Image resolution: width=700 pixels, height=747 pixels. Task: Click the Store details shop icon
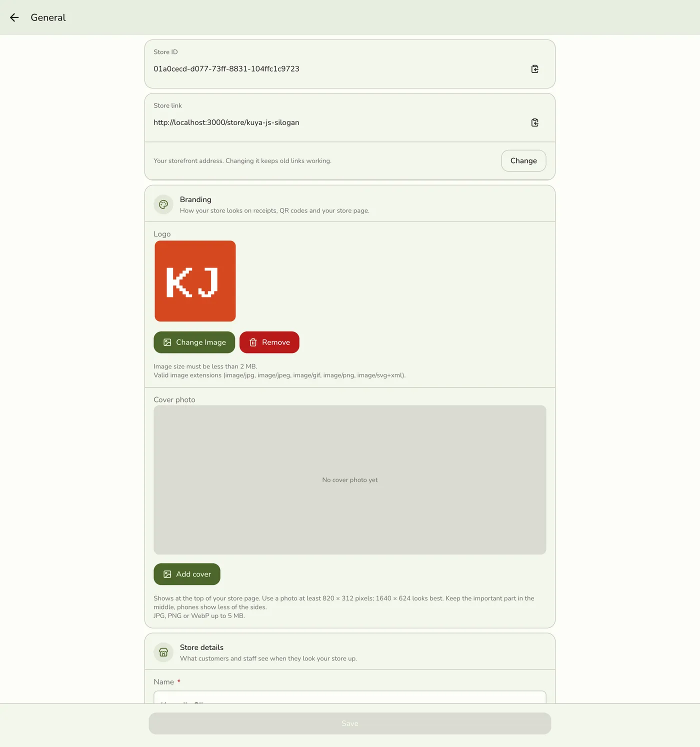pos(163,652)
